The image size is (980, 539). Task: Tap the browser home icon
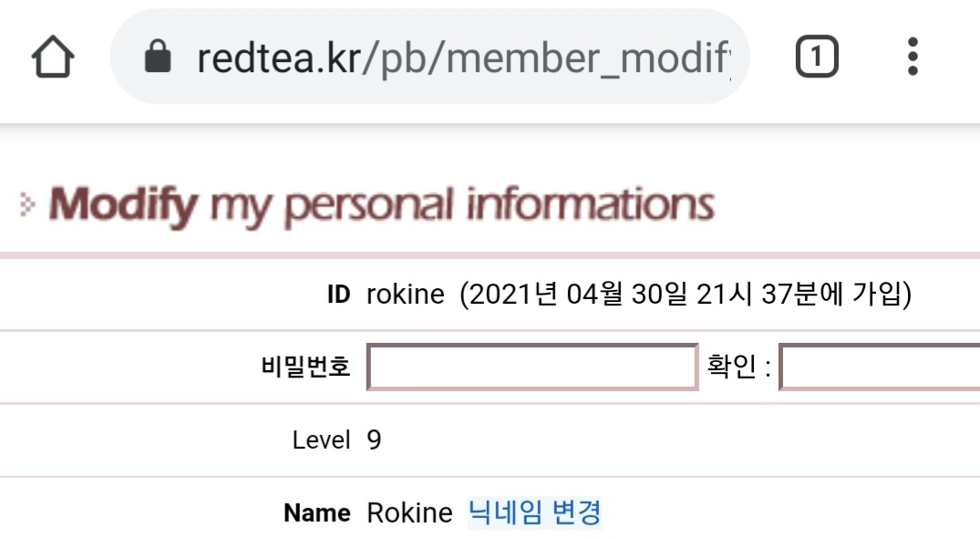point(53,58)
